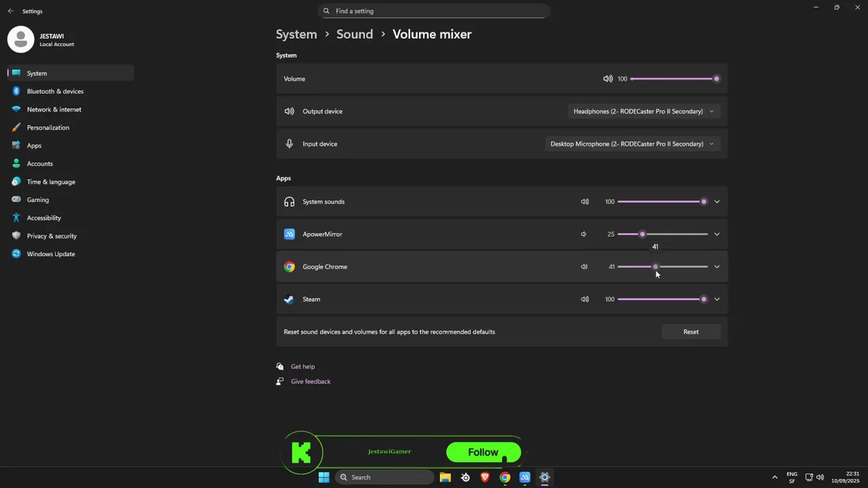Open Windows Start menu
868x488 pixels.
tap(324, 477)
